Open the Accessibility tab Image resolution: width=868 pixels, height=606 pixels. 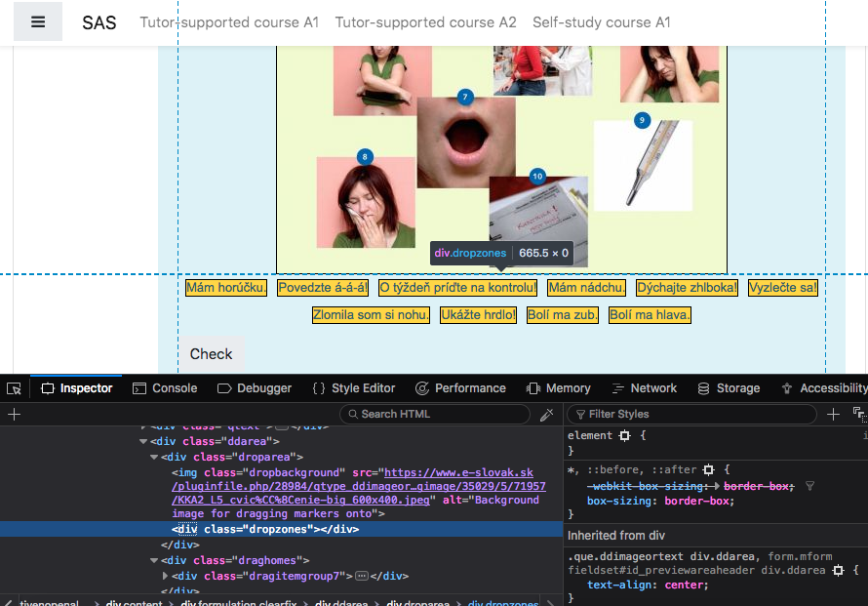point(825,388)
